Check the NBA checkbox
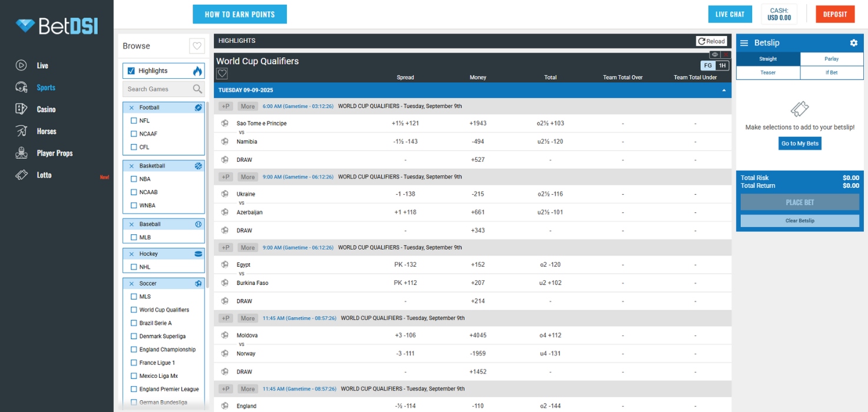Image resolution: width=868 pixels, height=412 pixels. [134, 179]
